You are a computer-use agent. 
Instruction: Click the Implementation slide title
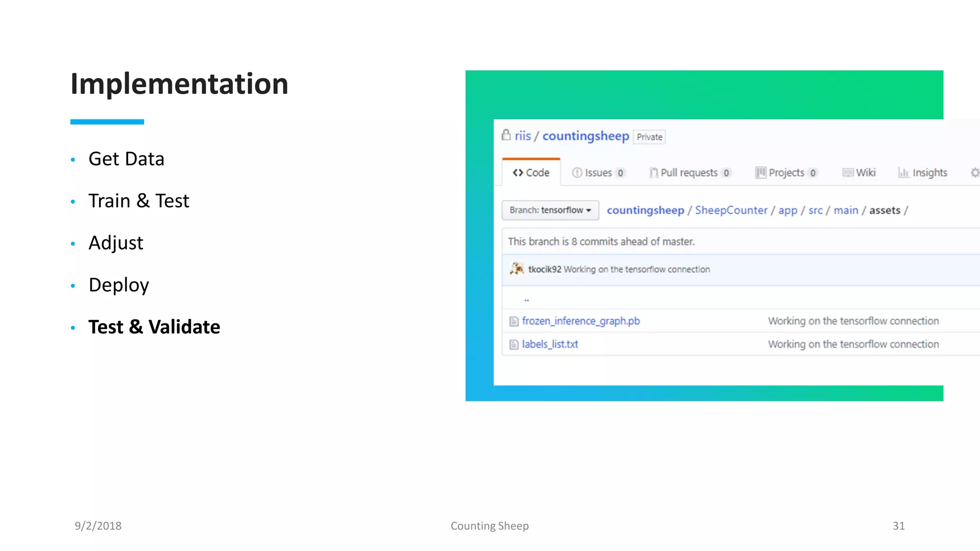point(179,84)
